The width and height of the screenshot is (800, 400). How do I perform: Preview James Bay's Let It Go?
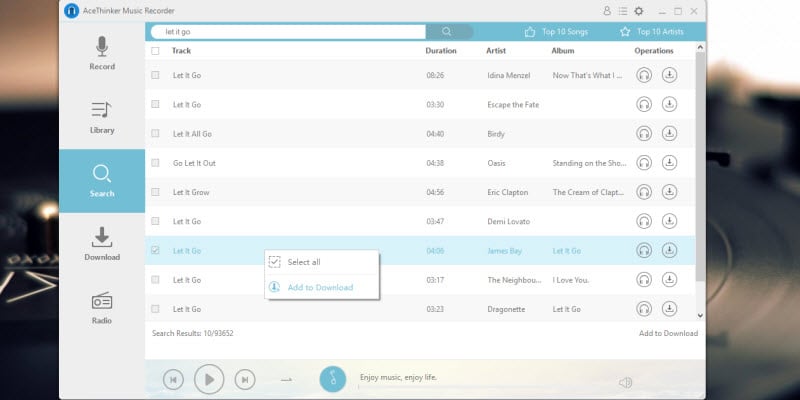click(x=644, y=251)
